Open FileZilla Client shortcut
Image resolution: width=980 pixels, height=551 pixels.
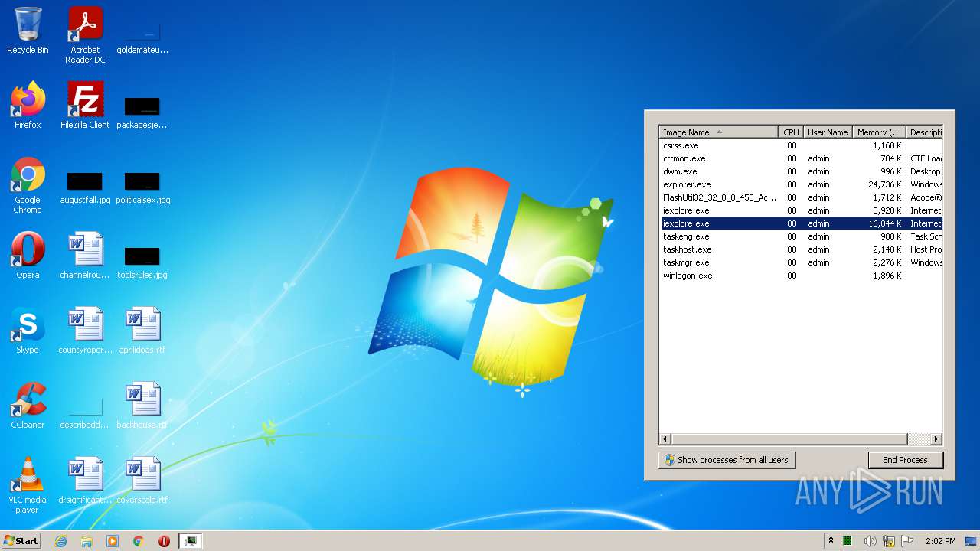click(85, 106)
